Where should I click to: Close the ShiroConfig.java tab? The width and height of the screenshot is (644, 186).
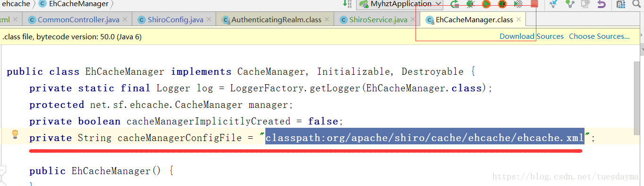click(209, 20)
